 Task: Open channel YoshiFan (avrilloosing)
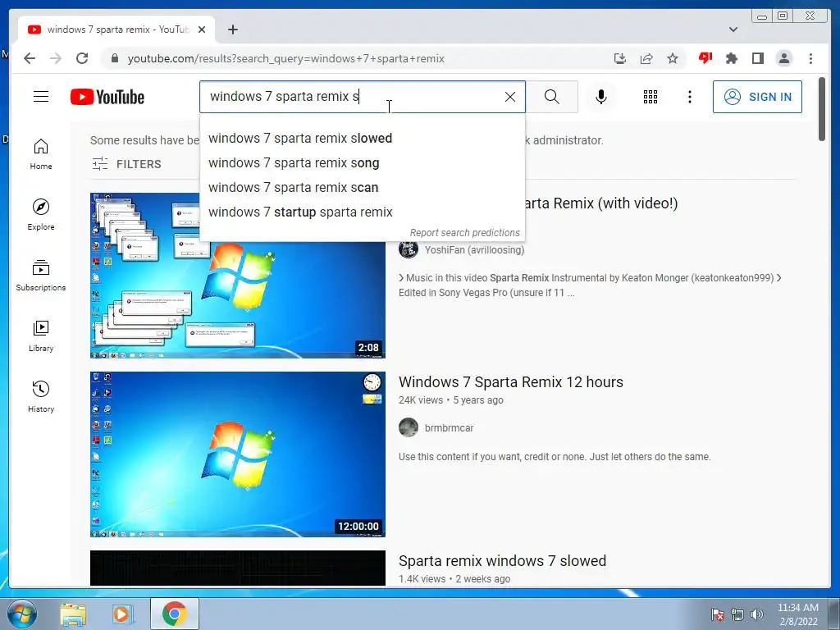click(474, 249)
